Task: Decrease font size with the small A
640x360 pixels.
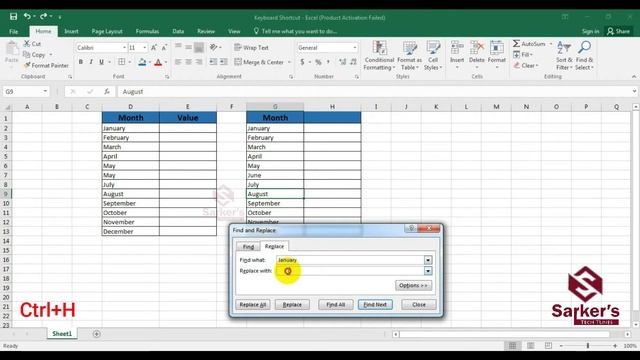Action: click(164, 48)
